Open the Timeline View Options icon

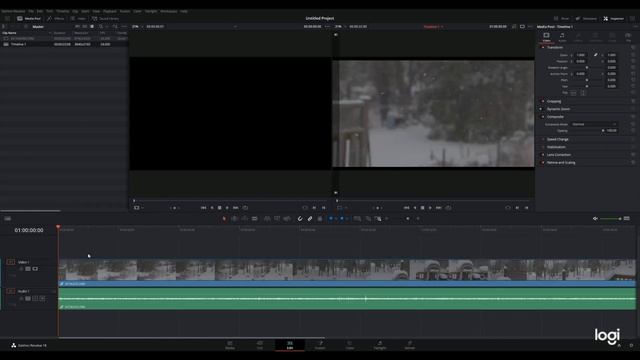[7, 219]
